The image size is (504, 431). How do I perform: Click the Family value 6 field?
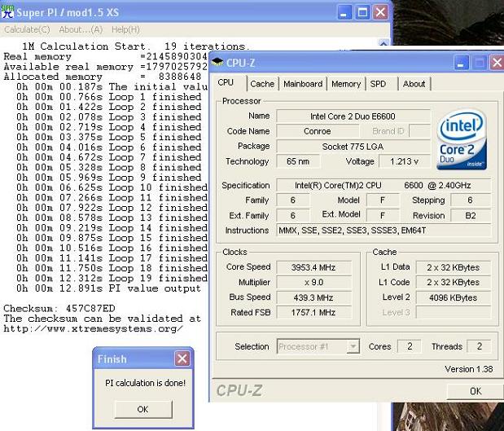tap(293, 200)
